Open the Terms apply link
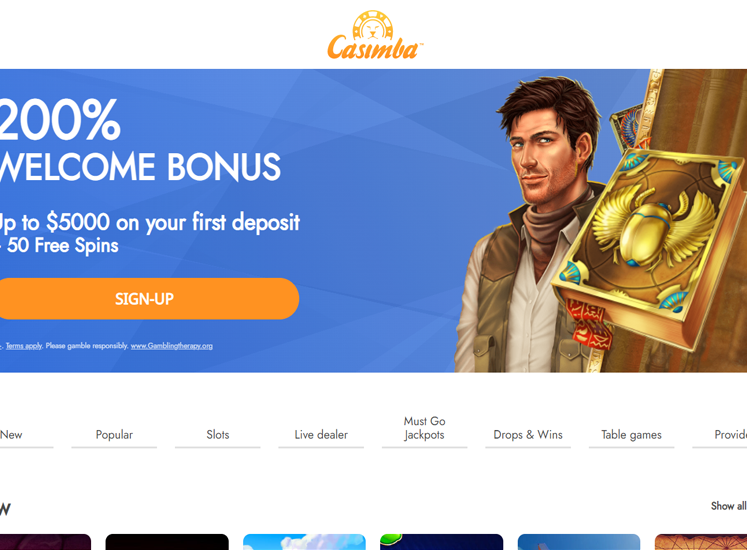Screen dimensions: 747x550 (x=24, y=346)
